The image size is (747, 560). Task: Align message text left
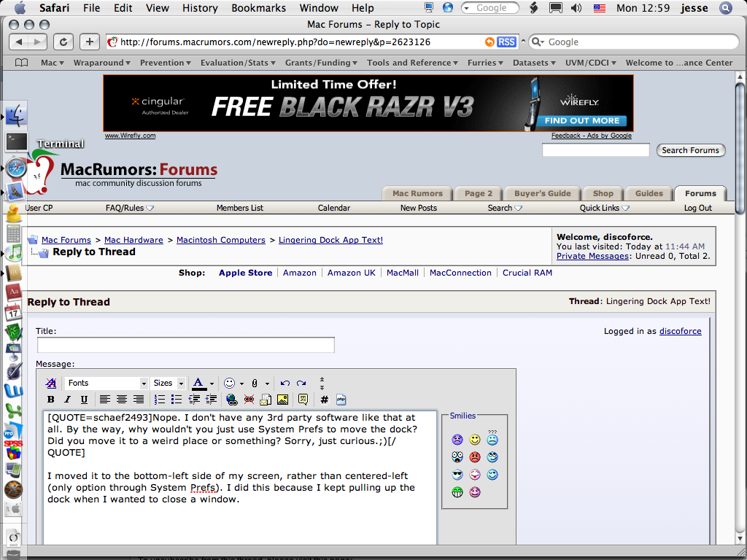click(104, 400)
